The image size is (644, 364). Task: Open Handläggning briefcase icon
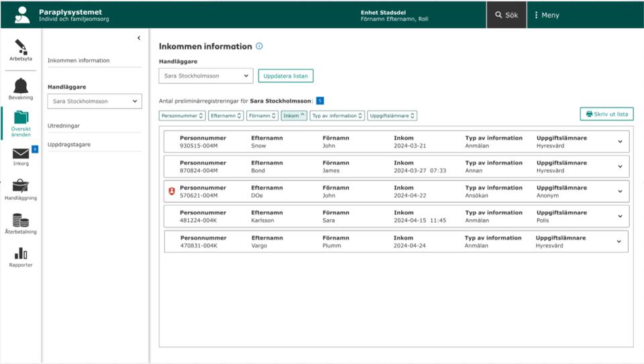point(21,186)
